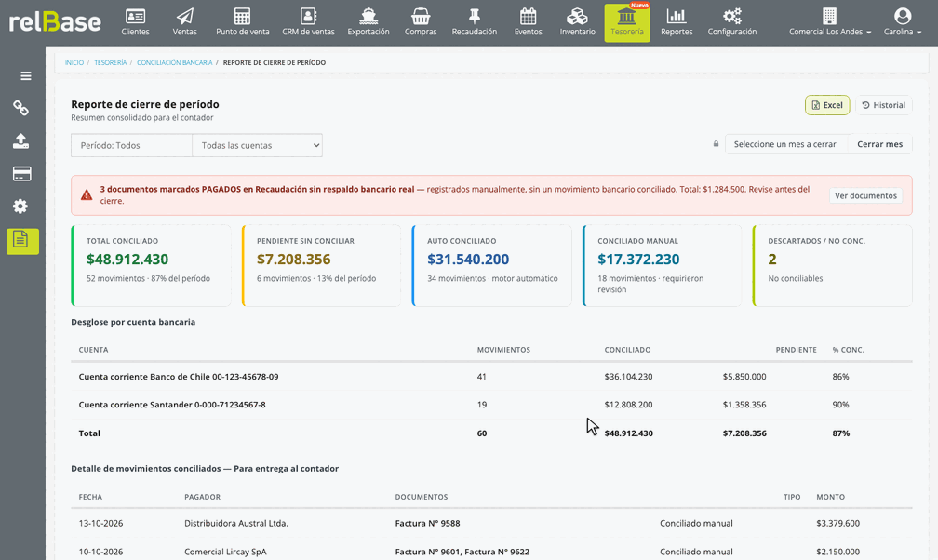Open the Eventos calendar icon
The width and height of the screenshot is (938, 560).
[x=529, y=16]
